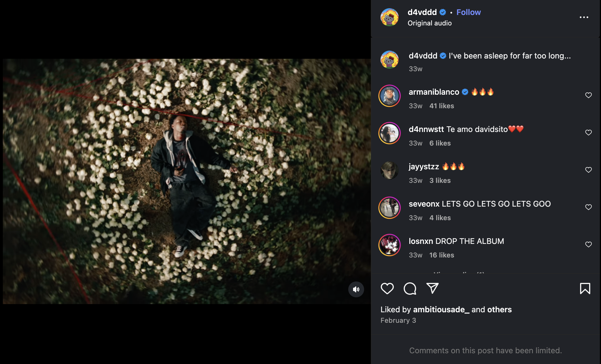Like seveonx's LETS GO comment
Viewport: 601px width, 364px height.
pos(588,207)
